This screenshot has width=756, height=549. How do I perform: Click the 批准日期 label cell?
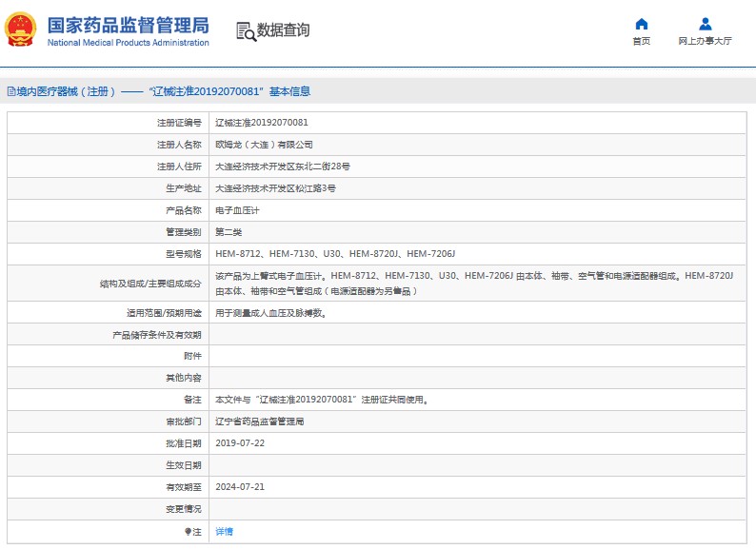tap(108, 443)
